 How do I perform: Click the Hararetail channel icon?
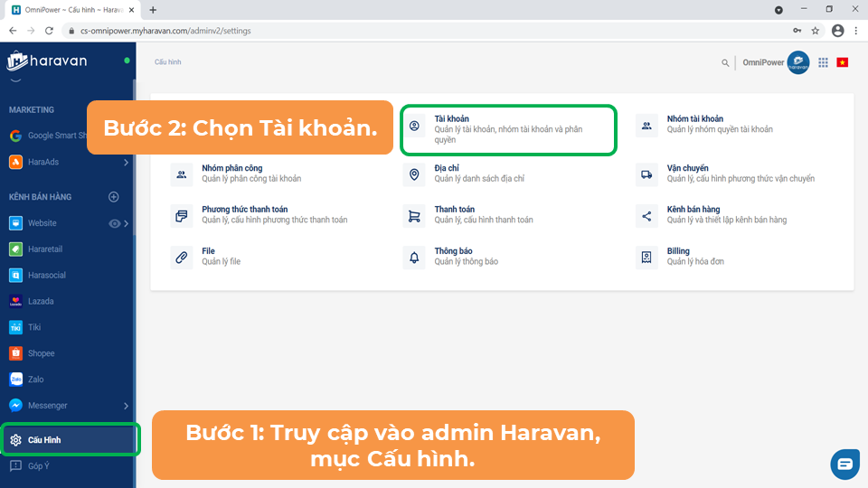pyautogui.click(x=15, y=249)
